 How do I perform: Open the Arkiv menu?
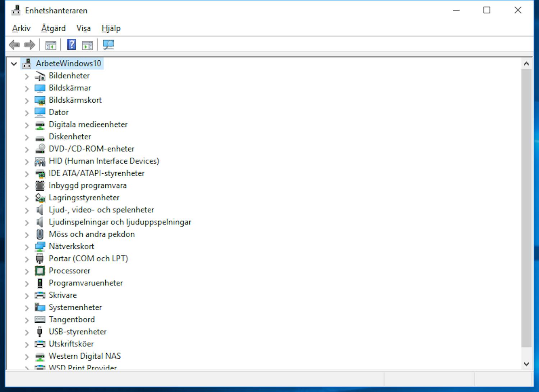(21, 28)
